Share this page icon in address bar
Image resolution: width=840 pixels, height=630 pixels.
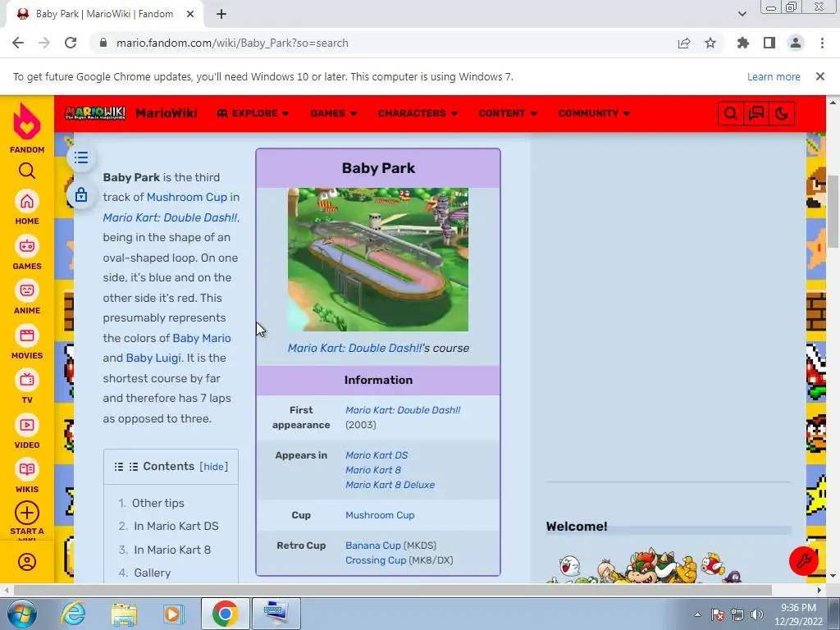coord(684,43)
